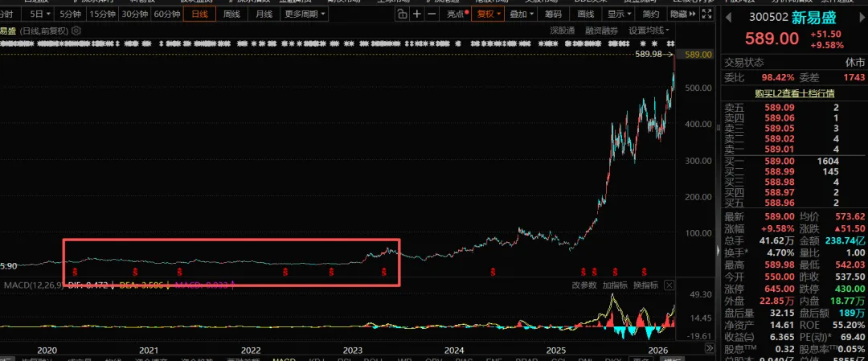The height and width of the screenshot is (361, 868).
Task: Click 跌停 430.00 value
Action: click(851, 289)
